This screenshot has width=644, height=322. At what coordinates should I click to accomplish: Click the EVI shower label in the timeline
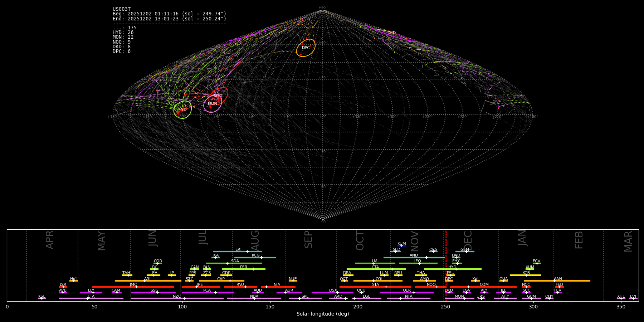[x=633, y=297]
